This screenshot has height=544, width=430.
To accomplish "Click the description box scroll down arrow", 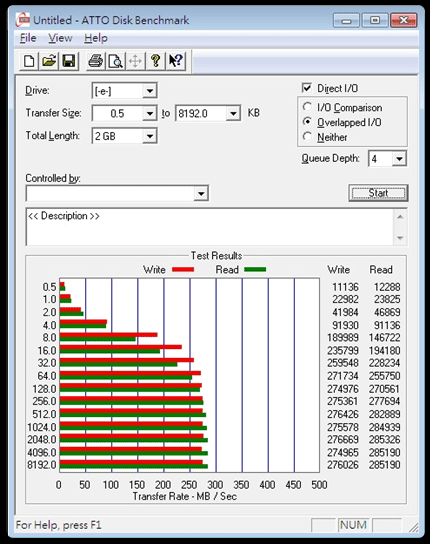I will 400,238.
